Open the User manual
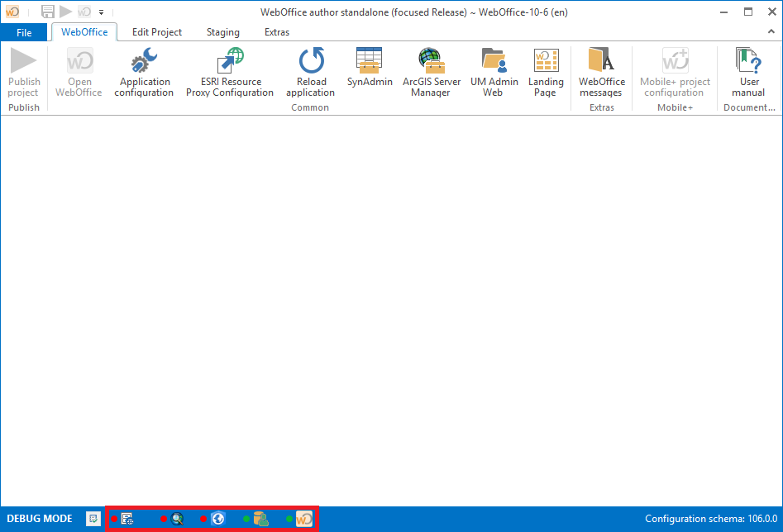This screenshot has height=532, width=783. pos(749,73)
